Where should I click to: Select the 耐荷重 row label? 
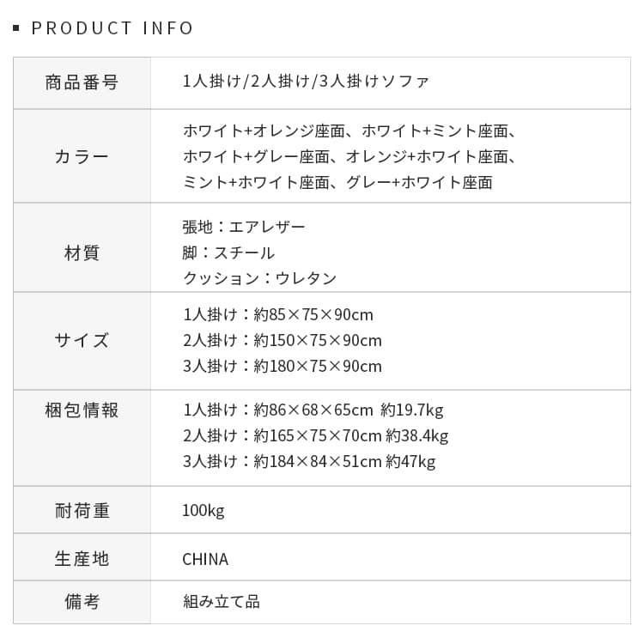pyautogui.click(x=82, y=511)
